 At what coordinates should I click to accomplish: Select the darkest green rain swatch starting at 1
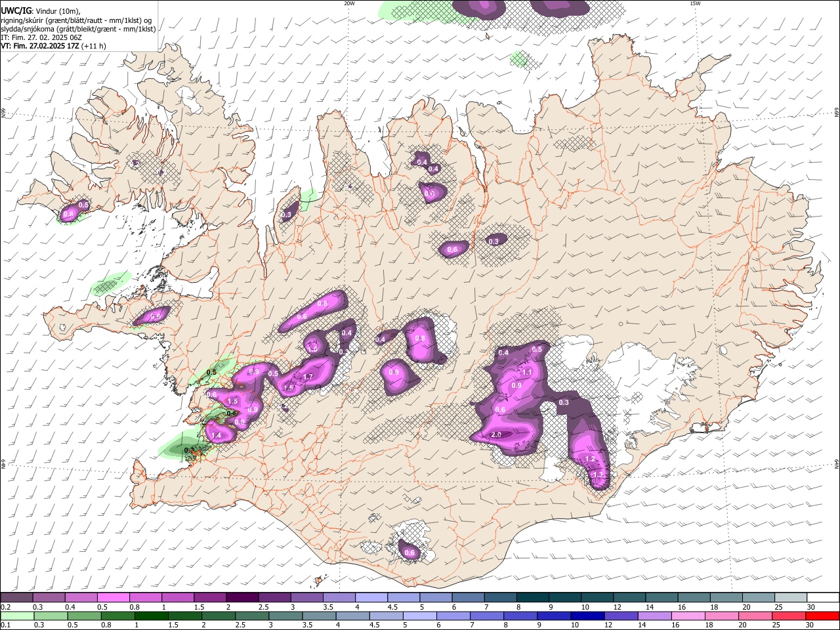[x=151, y=616]
